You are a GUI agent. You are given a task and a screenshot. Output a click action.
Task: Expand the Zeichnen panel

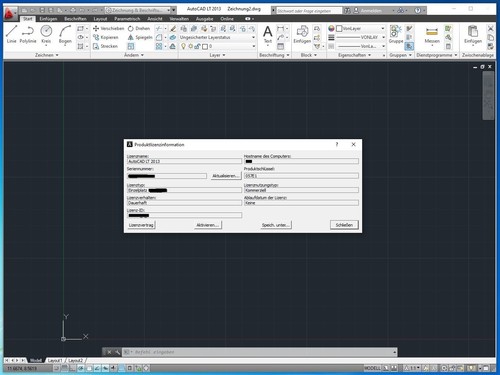coord(47,55)
